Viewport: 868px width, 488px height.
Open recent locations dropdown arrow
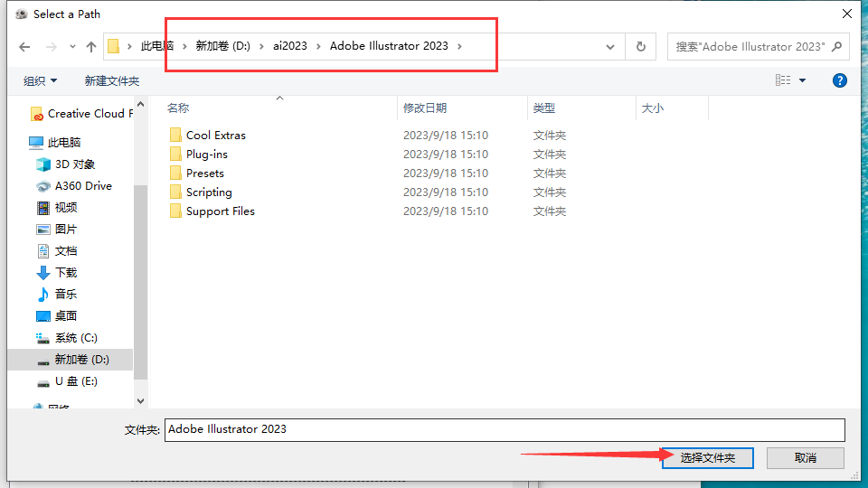(x=72, y=47)
